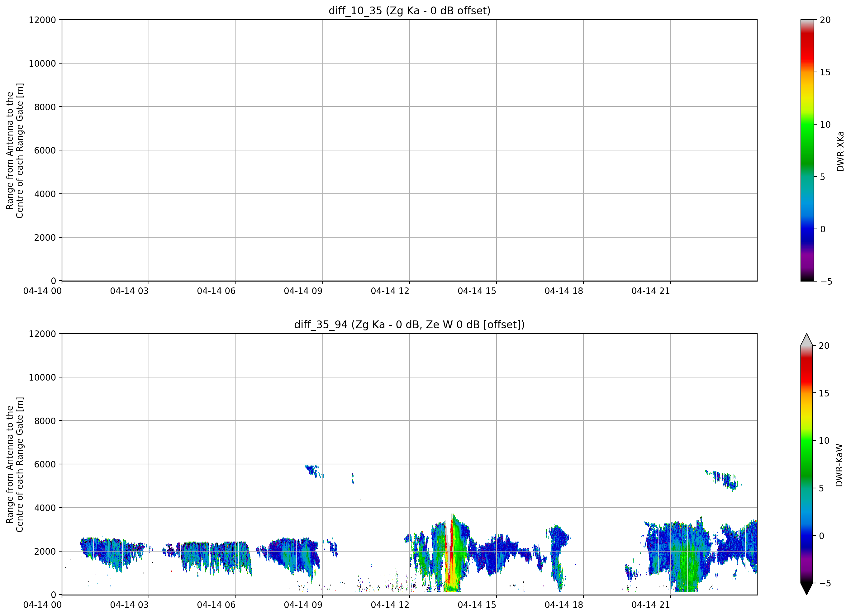Viewport: 851px width, 616px height.
Task: Select the bottom plot's y-axis Range label
Action: (x=15, y=464)
